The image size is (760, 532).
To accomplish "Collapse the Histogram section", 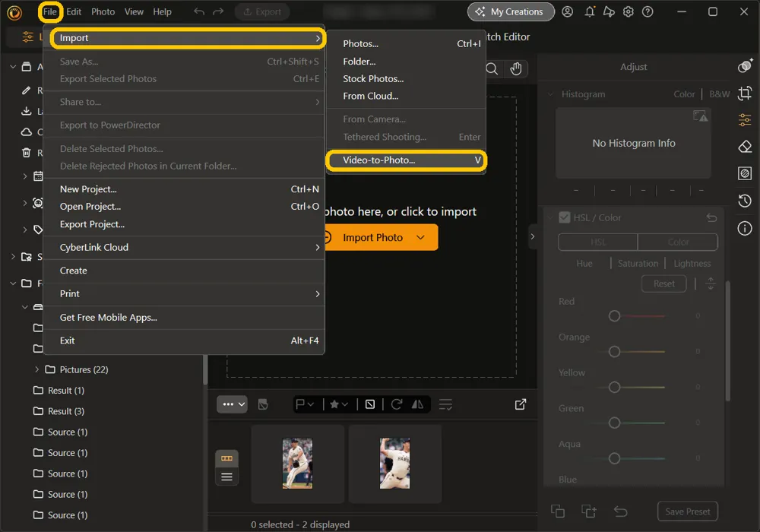I will coord(550,94).
